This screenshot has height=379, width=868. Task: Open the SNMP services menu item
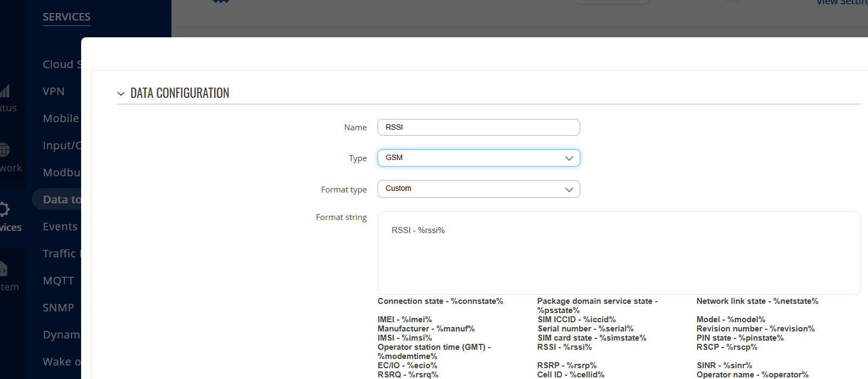click(x=58, y=308)
